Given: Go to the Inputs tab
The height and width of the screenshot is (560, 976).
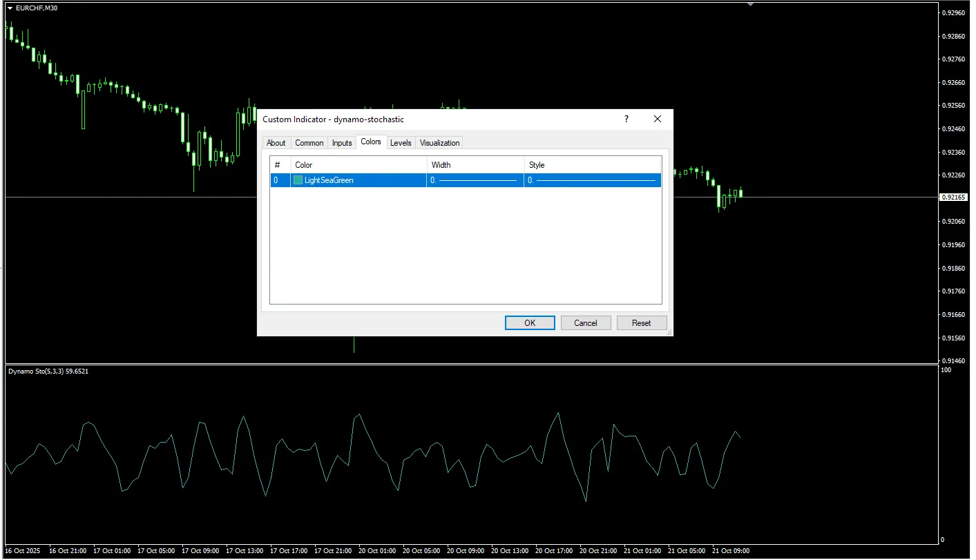Looking at the screenshot, I should point(342,143).
